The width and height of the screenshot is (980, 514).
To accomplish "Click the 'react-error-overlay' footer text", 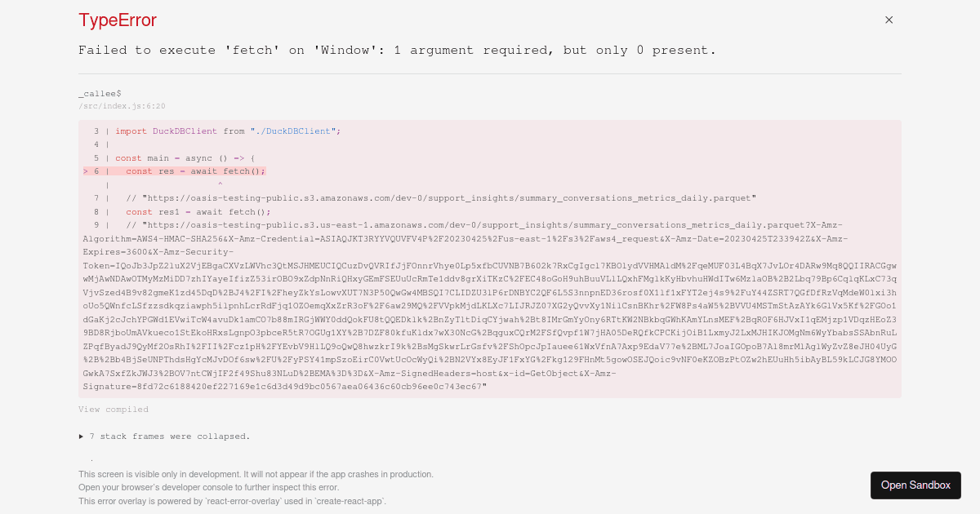I will (x=232, y=501).
